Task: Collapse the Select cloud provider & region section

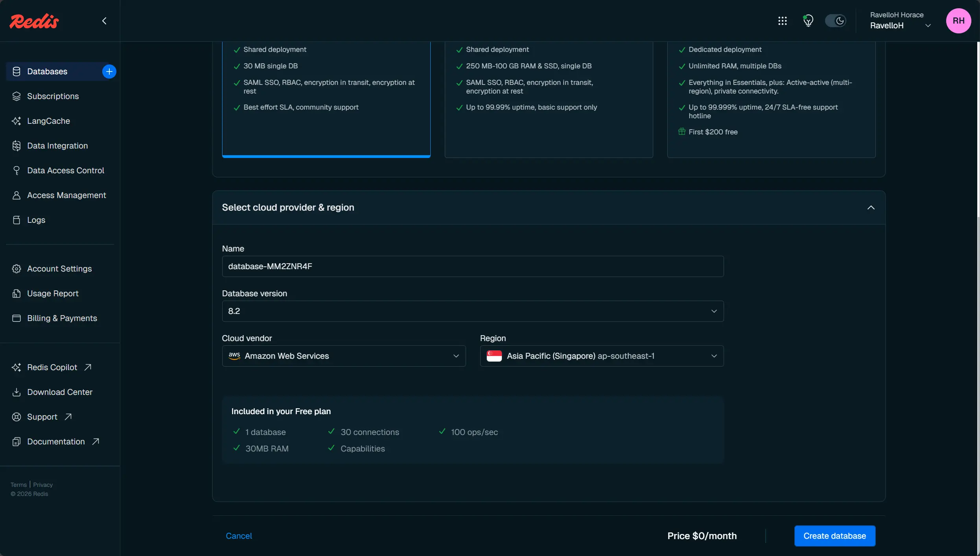Action: pos(871,207)
